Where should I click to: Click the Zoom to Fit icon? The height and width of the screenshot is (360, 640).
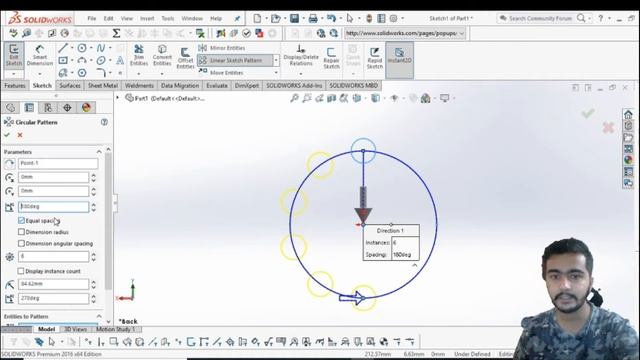(x=294, y=98)
